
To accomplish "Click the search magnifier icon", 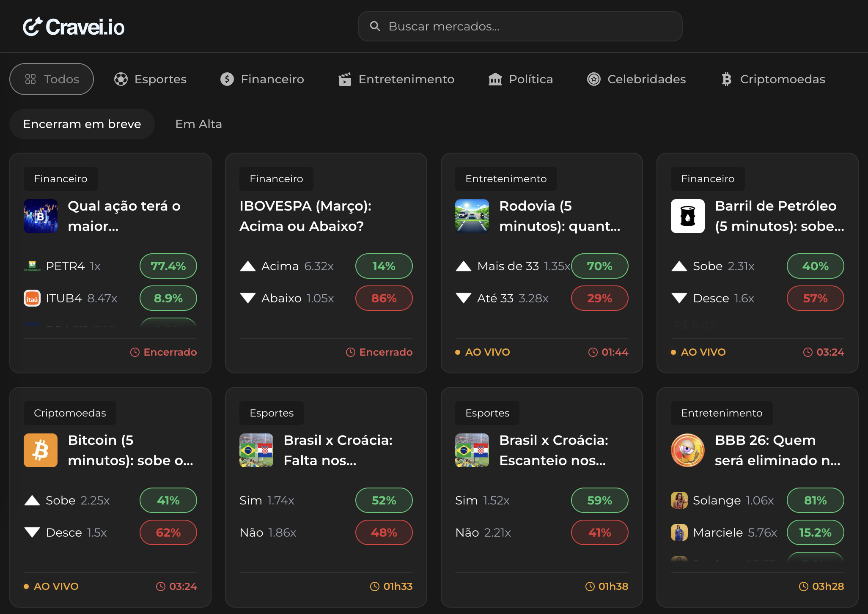I will click(375, 26).
